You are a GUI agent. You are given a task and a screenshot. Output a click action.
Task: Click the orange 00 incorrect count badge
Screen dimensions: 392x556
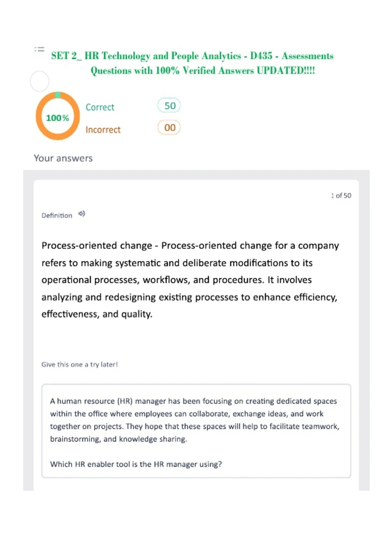169,128
